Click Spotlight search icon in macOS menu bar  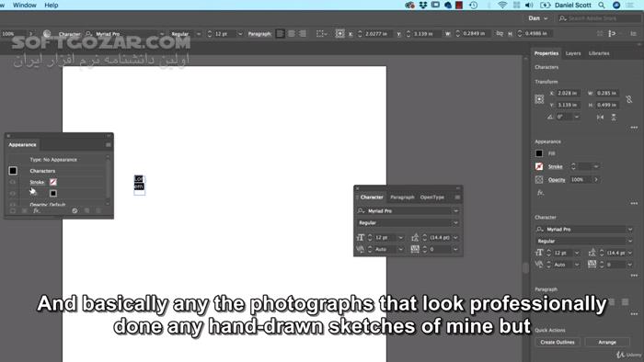[602, 6]
